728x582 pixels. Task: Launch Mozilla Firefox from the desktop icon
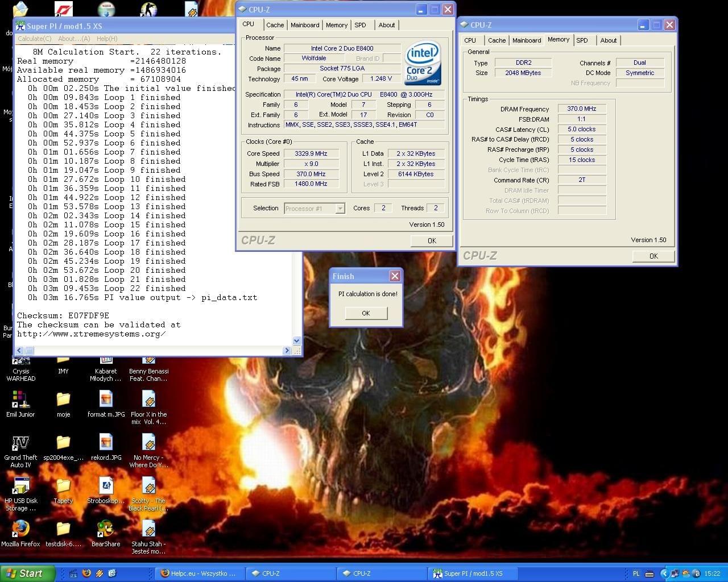click(x=20, y=533)
